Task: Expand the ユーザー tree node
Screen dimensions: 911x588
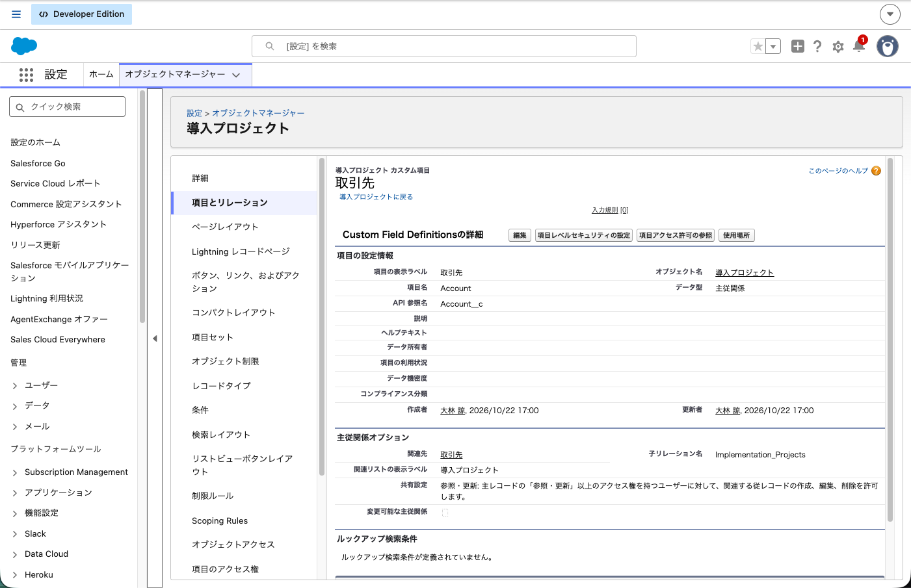Action: coord(15,386)
